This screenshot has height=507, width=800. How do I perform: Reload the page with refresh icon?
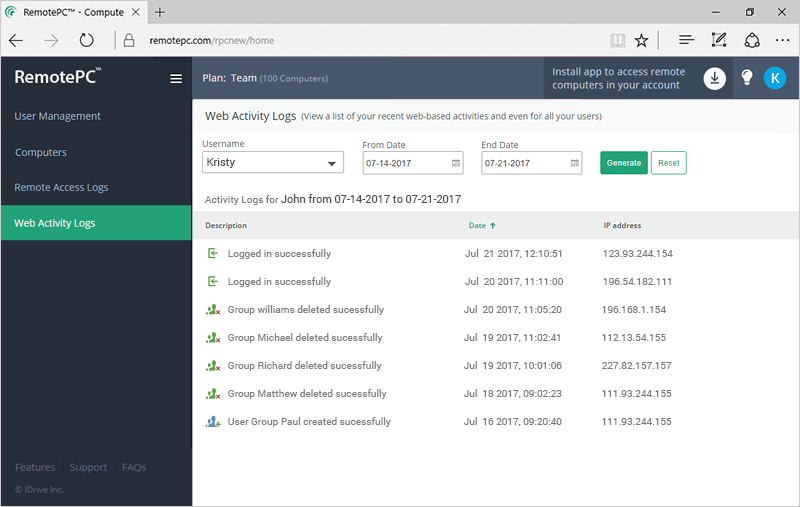tap(86, 40)
